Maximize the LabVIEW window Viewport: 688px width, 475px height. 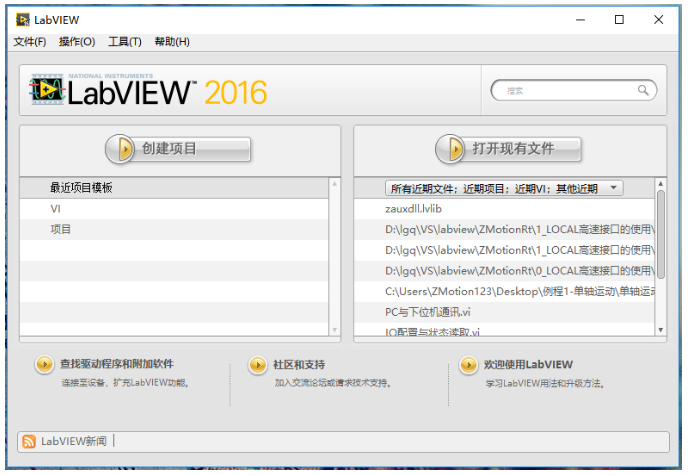click(x=619, y=20)
